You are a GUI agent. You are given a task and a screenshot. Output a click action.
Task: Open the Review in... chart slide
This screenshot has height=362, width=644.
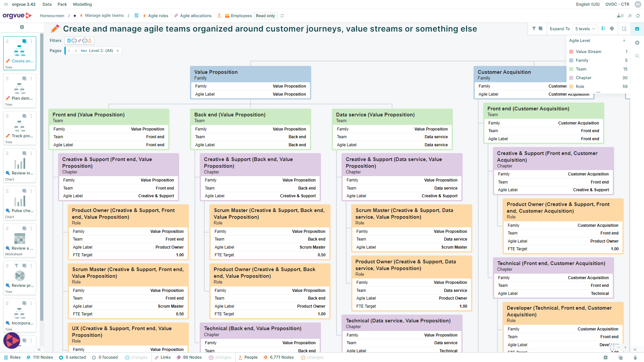pos(20,165)
